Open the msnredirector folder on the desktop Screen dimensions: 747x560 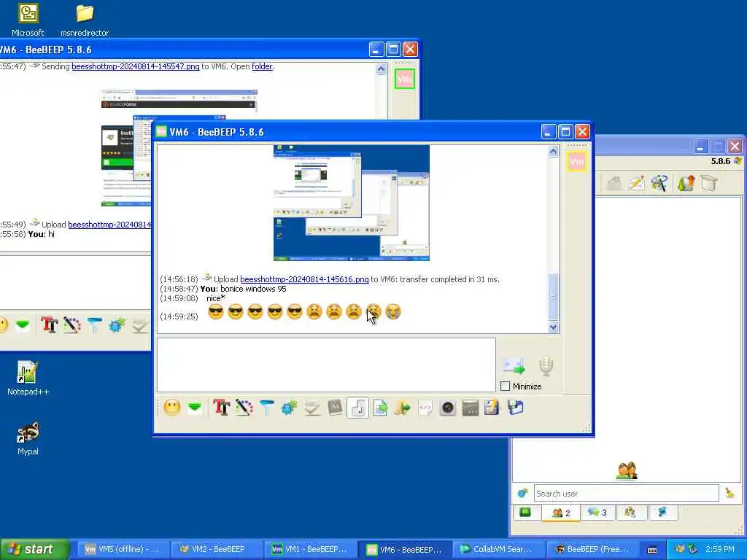pyautogui.click(x=85, y=20)
